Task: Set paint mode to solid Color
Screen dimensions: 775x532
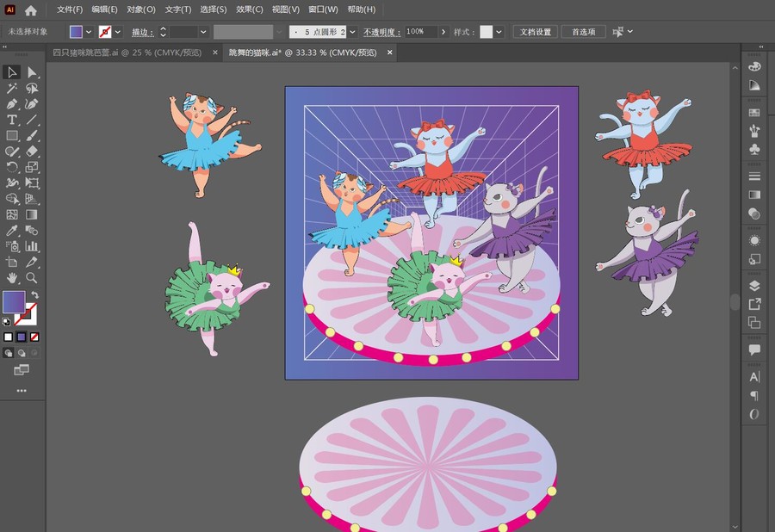Action: click(8, 337)
